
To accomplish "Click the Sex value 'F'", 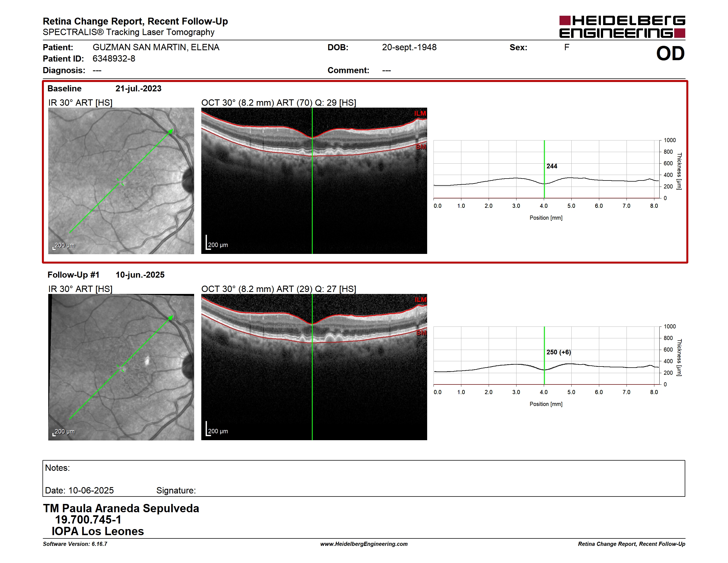I will click(567, 47).
